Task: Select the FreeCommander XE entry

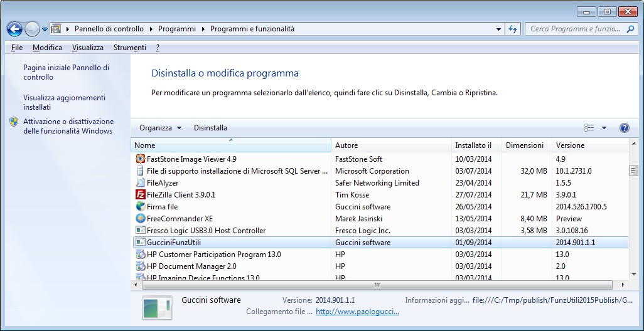Action: pos(380,218)
